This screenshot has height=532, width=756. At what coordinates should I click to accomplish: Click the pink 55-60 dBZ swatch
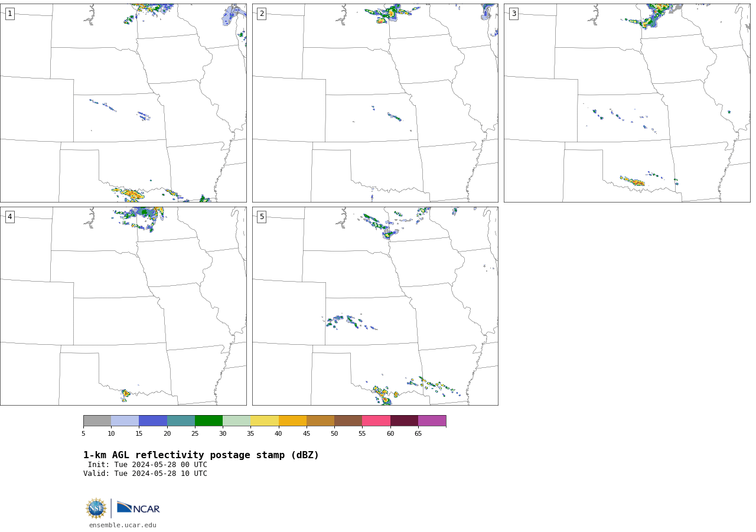click(376, 420)
